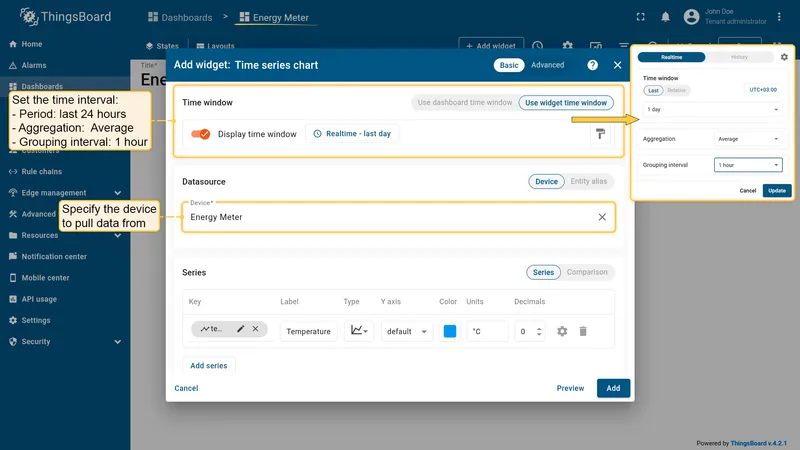The image size is (800, 450).
Task: Switch datasource to Entity alias
Action: [588, 181]
